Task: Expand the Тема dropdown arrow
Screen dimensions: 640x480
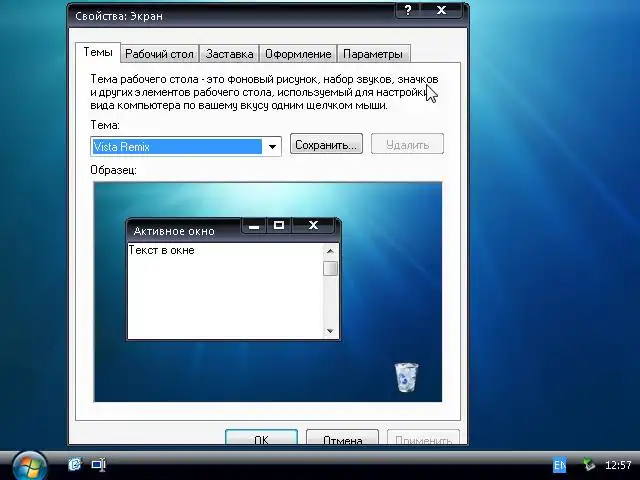Action: (272, 147)
